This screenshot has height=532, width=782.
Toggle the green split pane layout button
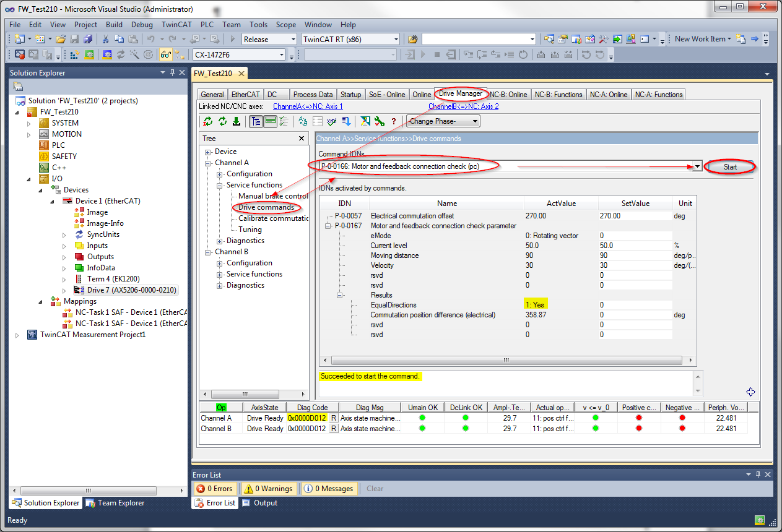click(270, 121)
